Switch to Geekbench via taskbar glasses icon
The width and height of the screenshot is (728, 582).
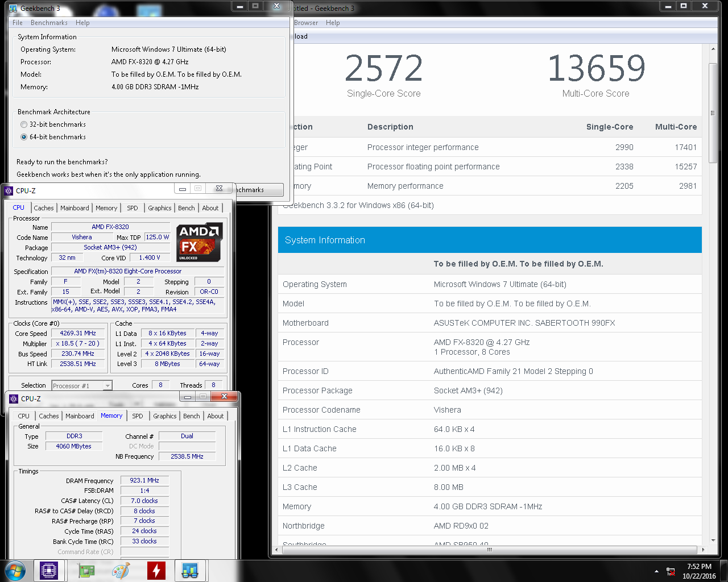coord(190,571)
